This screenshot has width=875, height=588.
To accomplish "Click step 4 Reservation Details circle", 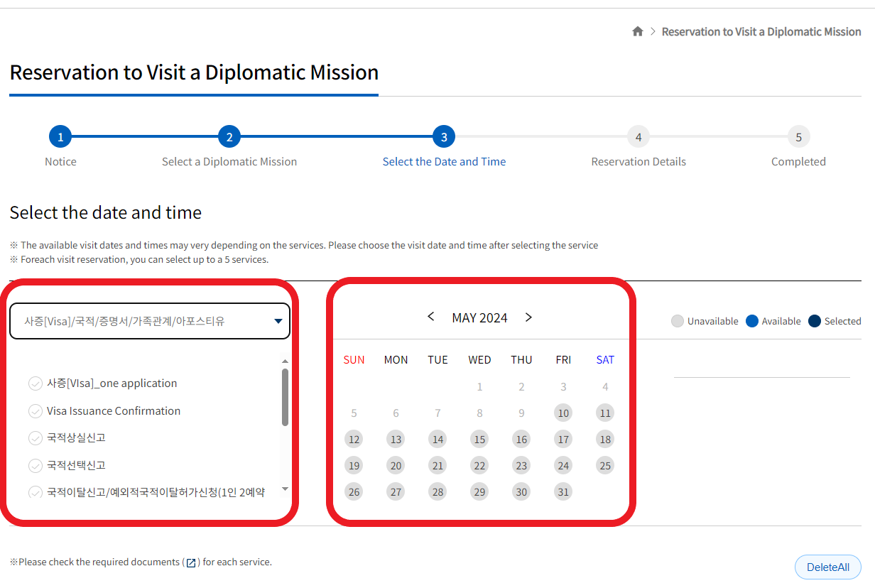I will pyautogui.click(x=638, y=137).
